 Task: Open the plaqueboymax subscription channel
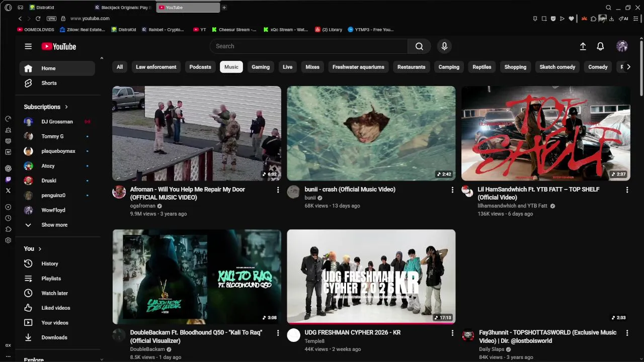point(57,151)
